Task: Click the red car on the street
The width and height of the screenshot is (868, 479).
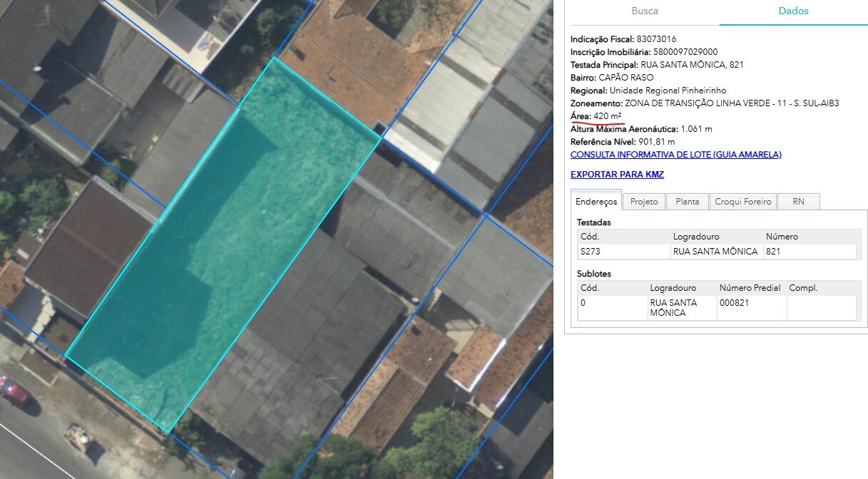Action: 14,391
